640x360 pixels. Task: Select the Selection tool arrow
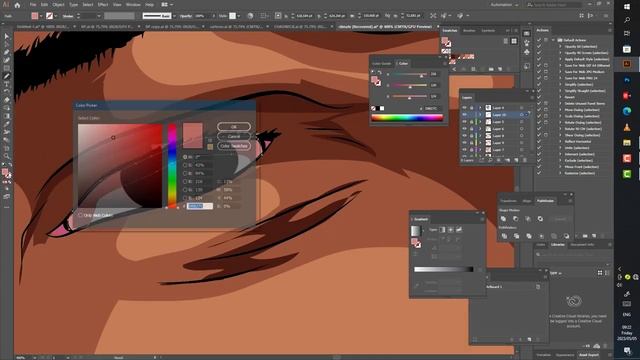[7, 37]
